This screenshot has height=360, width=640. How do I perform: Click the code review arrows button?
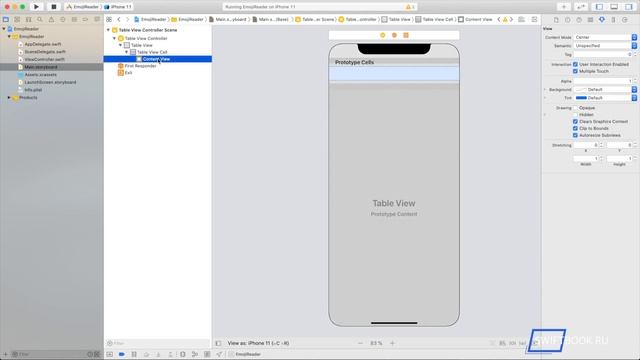point(581,7)
